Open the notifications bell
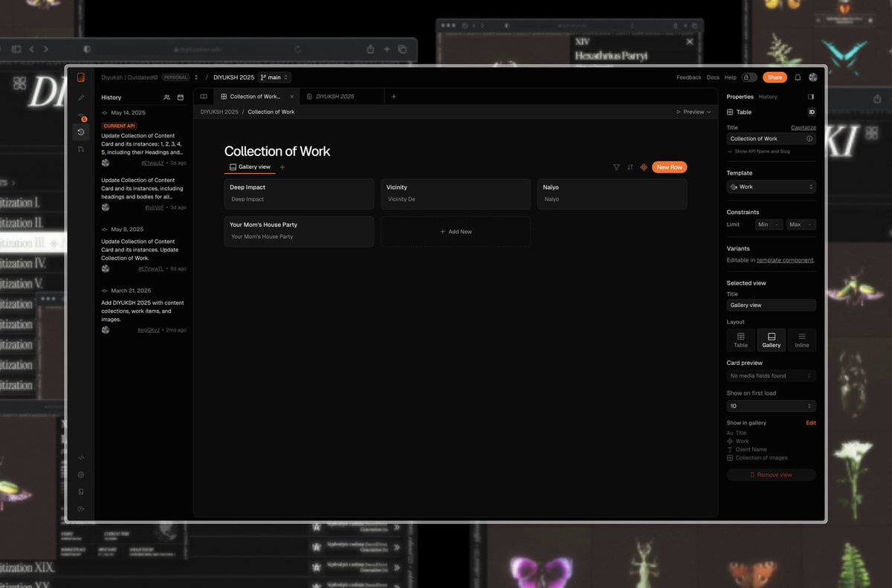The image size is (892, 588). point(798,77)
